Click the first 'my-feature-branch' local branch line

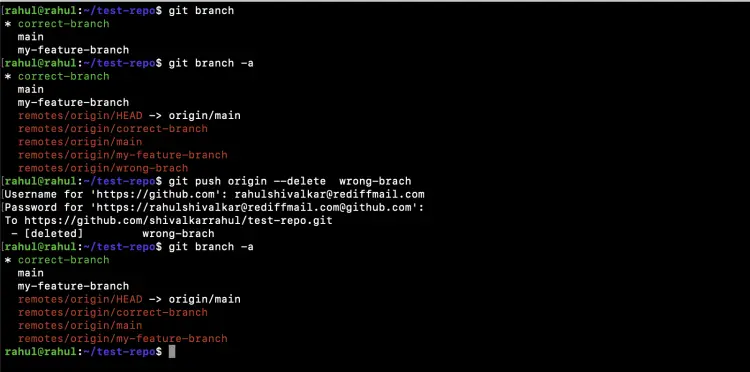[73, 50]
